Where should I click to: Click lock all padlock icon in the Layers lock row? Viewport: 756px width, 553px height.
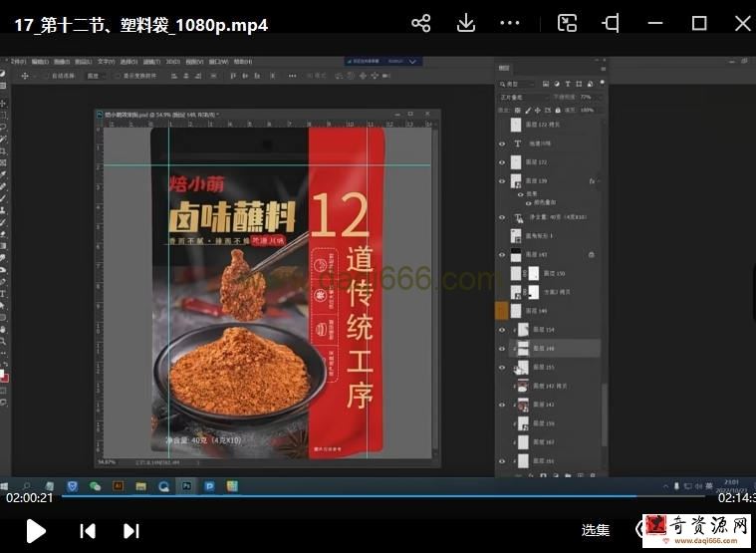coord(558,111)
